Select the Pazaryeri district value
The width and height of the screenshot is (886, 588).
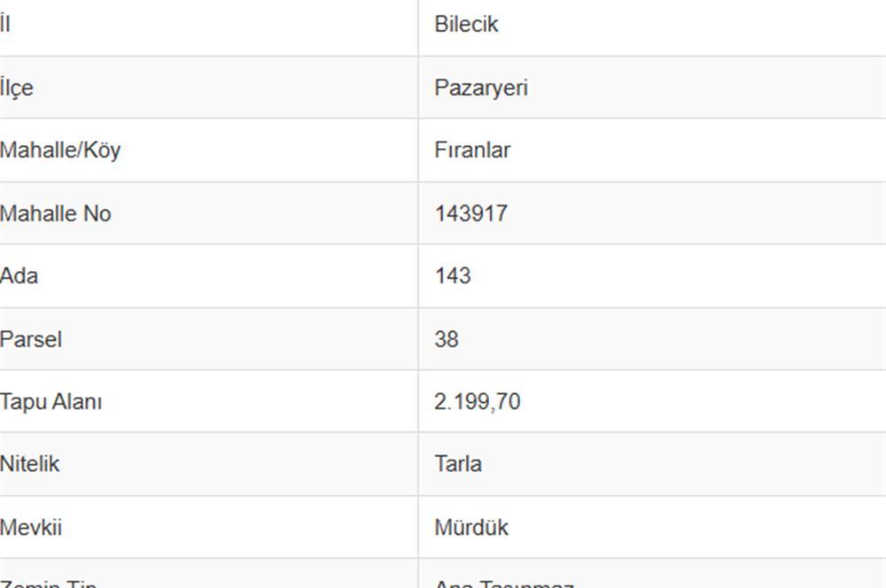[481, 89]
